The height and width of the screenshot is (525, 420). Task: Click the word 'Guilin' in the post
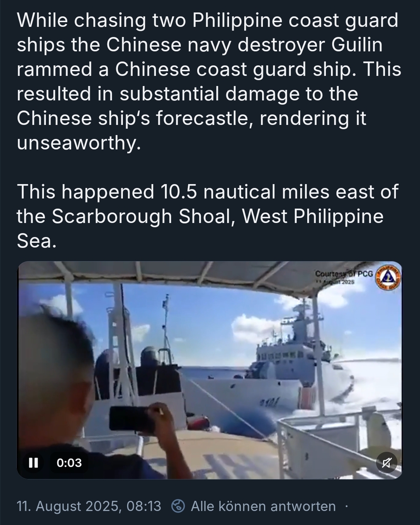(x=357, y=45)
